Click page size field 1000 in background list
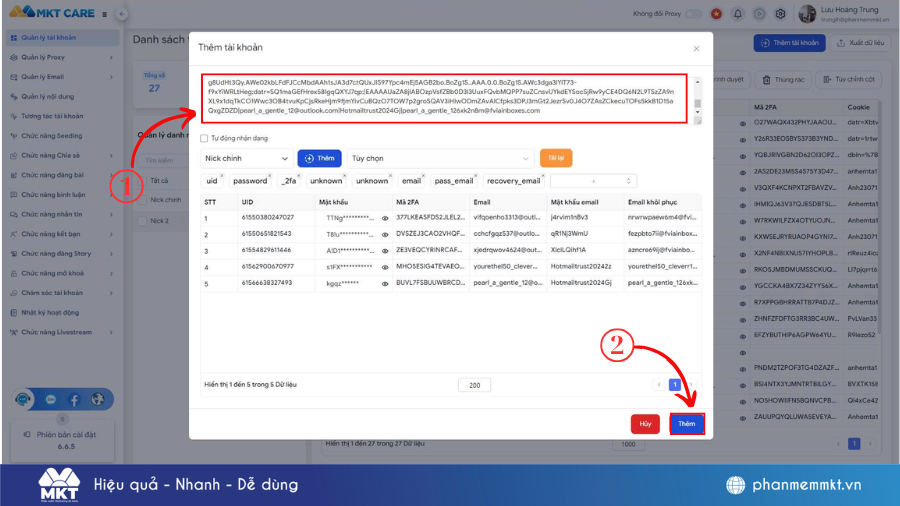This screenshot has height=506, width=900. coord(628,444)
